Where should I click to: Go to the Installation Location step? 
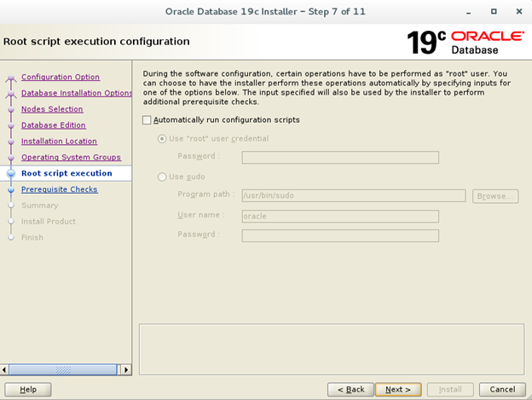[59, 141]
